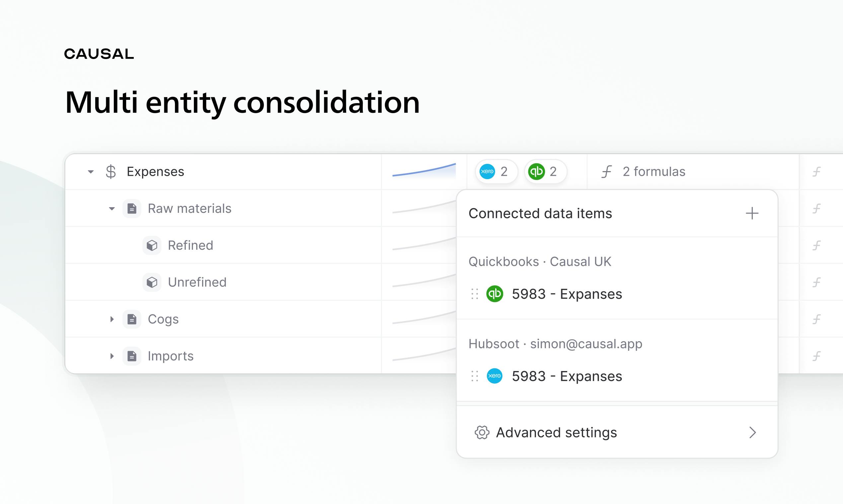
Task: Click the document icon beside Cogs
Action: (132, 319)
